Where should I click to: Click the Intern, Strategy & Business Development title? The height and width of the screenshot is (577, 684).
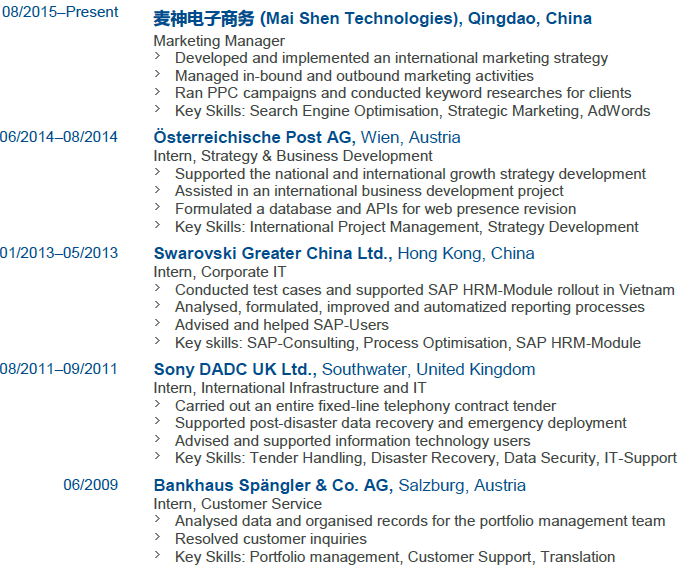[293, 156]
